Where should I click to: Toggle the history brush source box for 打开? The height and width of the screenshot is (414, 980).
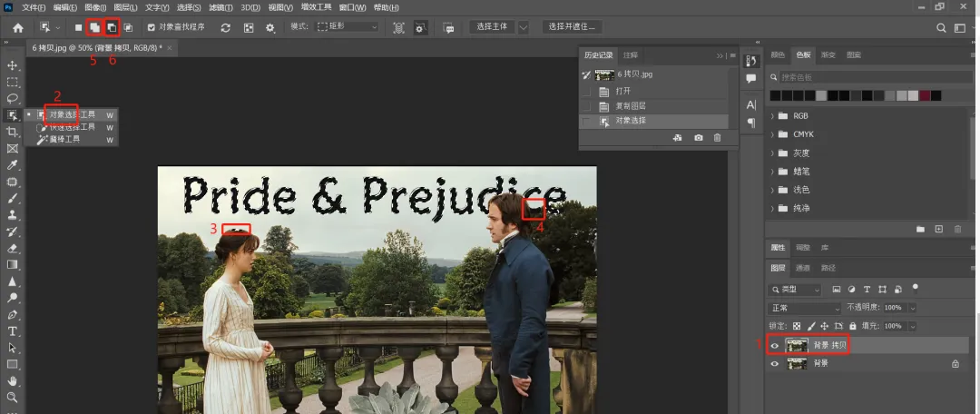tap(586, 92)
